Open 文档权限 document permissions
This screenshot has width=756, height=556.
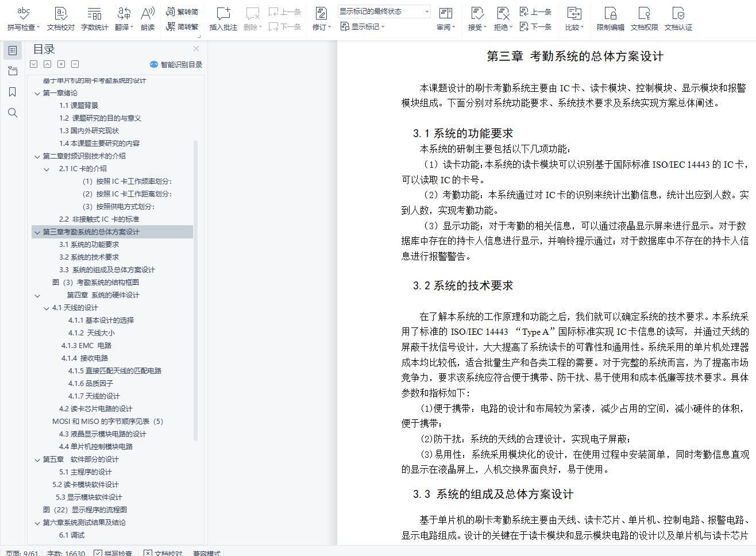(644, 18)
